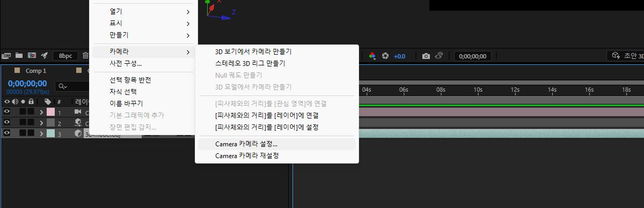Click the audio speaker column header icon
This screenshot has height=208, width=644.
[15, 101]
